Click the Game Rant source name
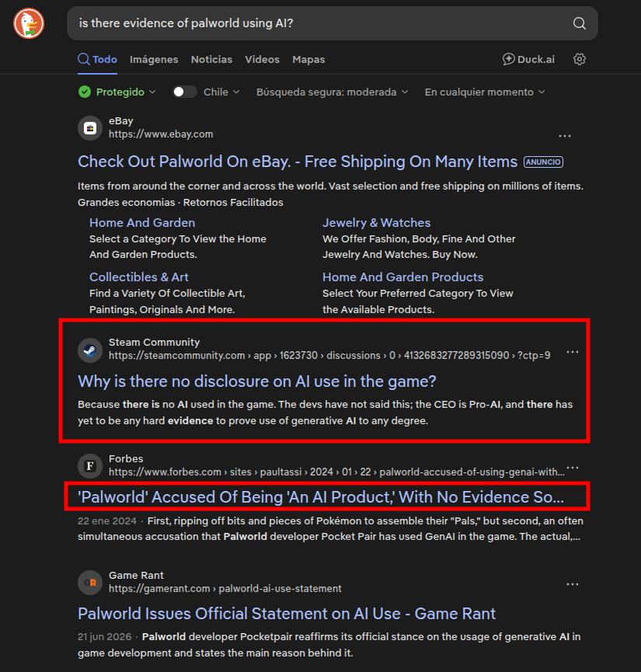Screen dimensions: 641x672 pyautogui.click(x=136, y=575)
